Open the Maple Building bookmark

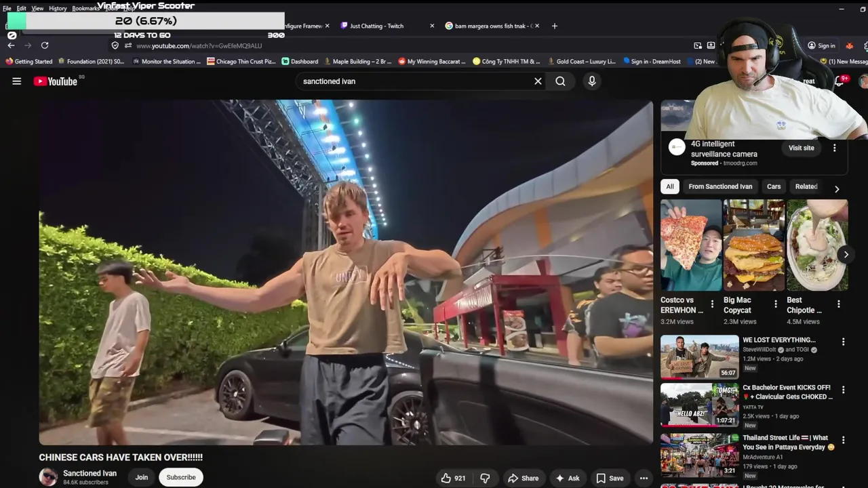[357, 61]
